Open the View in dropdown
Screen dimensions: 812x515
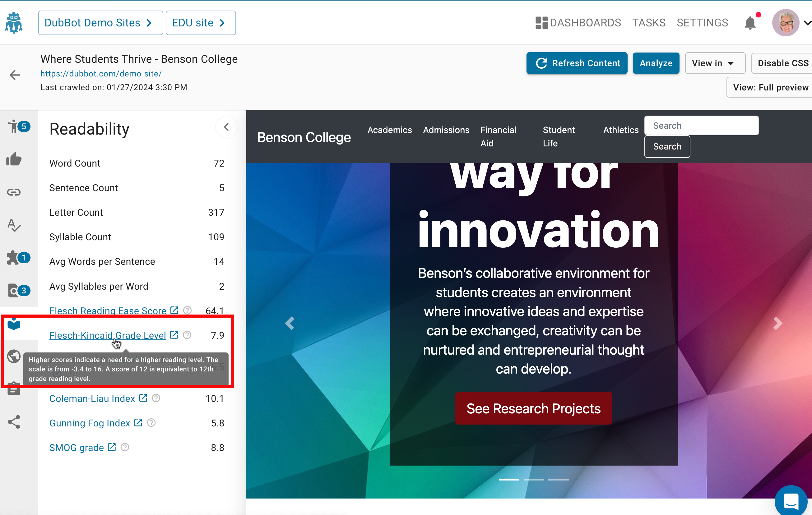(x=715, y=63)
